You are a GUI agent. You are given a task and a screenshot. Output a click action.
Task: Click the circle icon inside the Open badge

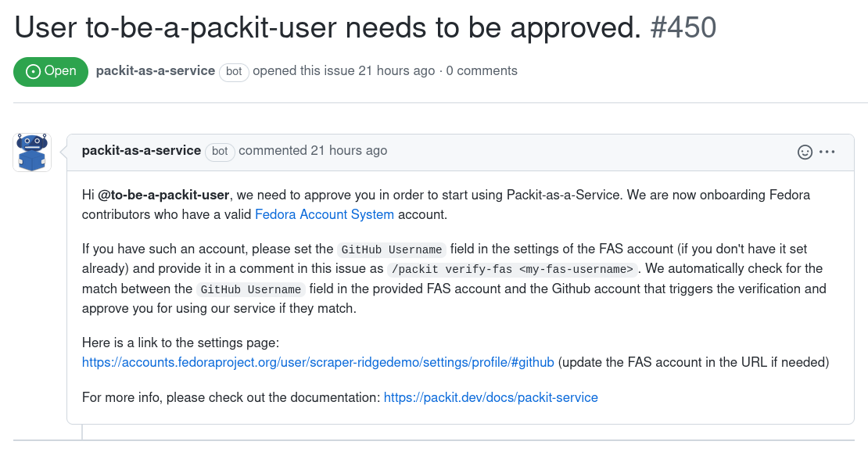pyautogui.click(x=33, y=71)
